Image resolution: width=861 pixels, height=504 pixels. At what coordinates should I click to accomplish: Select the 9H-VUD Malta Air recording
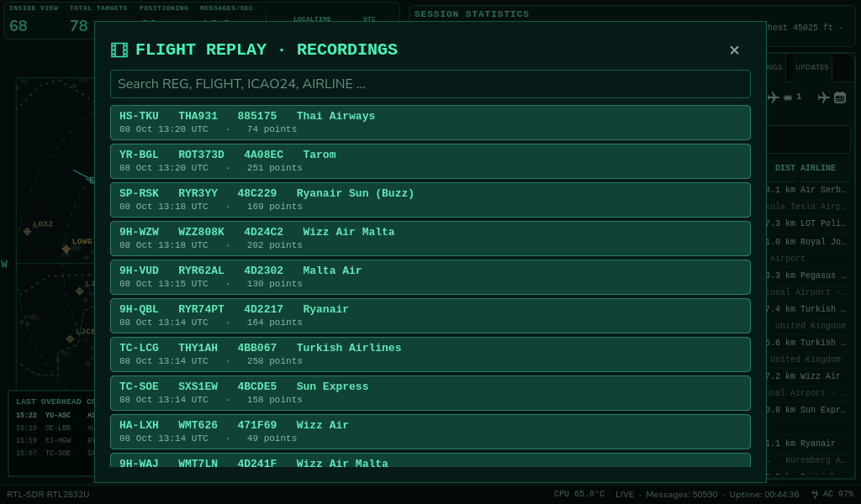pos(430,277)
